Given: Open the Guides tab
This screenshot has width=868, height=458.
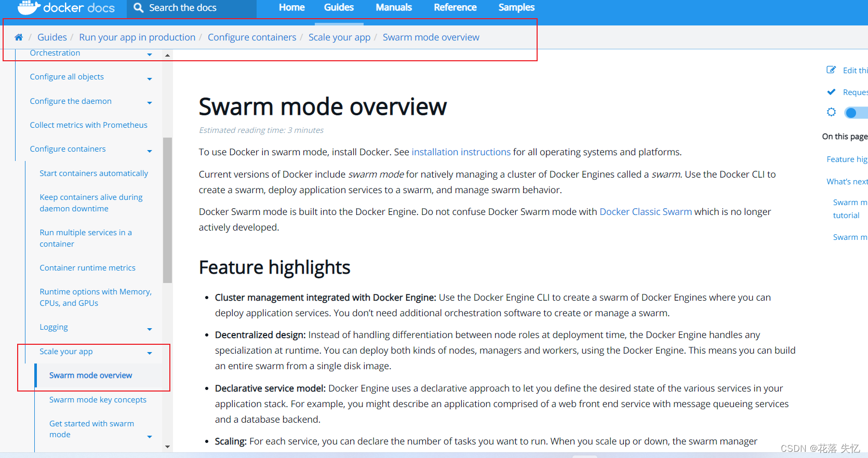Looking at the screenshot, I should (339, 8).
